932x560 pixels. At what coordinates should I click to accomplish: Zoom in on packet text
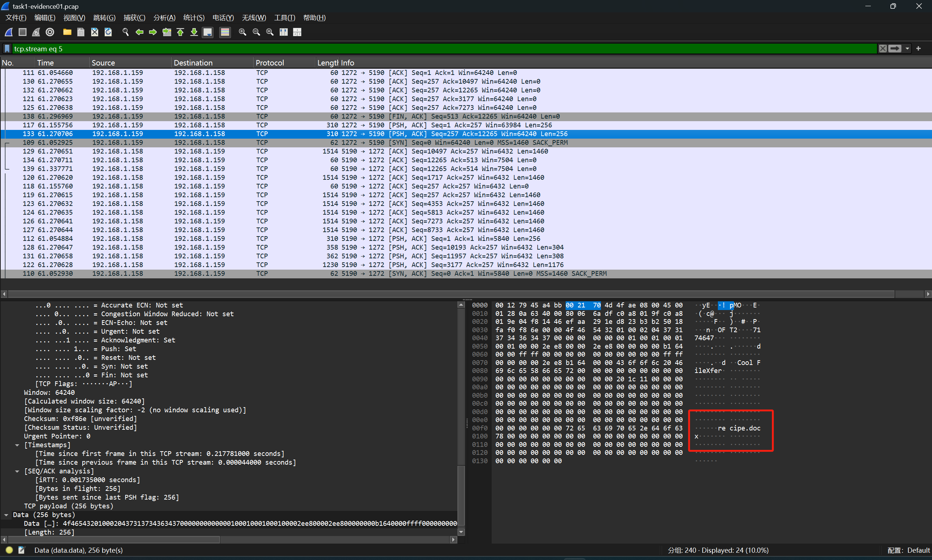tap(243, 32)
